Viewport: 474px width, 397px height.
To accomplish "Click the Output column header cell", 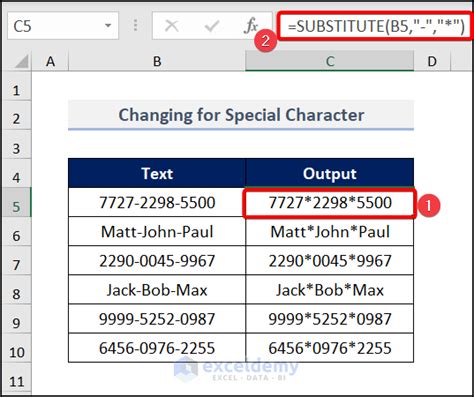I will tap(330, 173).
